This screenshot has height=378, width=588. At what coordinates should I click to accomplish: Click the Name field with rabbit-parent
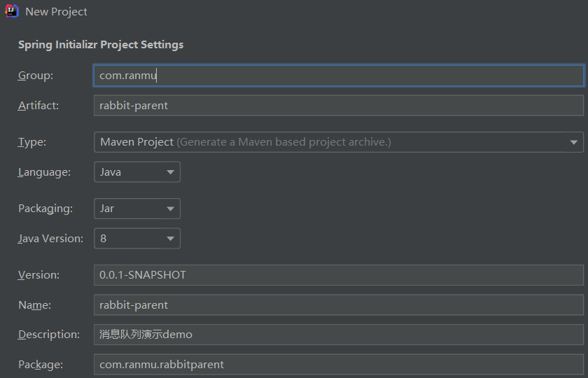click(339, 305)
